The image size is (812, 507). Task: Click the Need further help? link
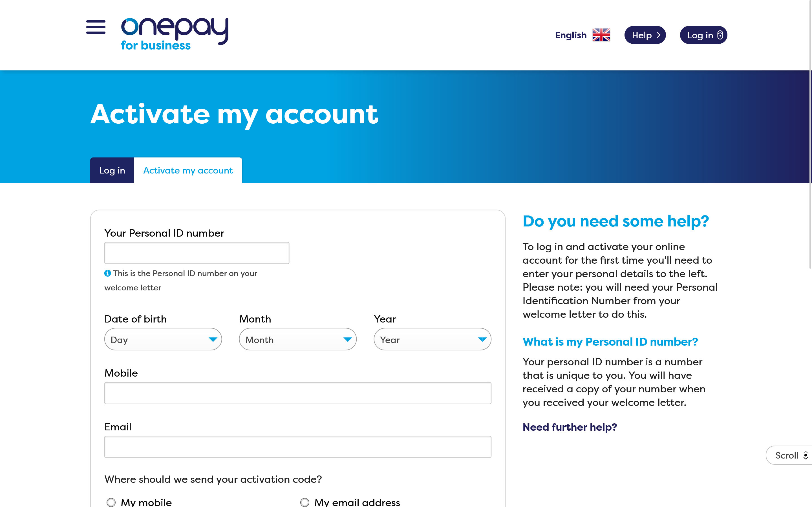[x=570, y=427]
